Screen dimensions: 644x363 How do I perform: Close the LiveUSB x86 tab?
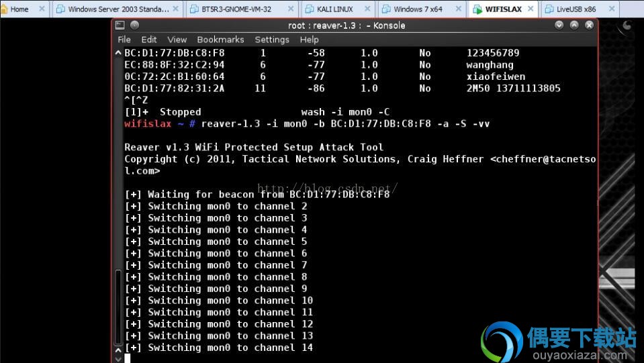[612, 9]
